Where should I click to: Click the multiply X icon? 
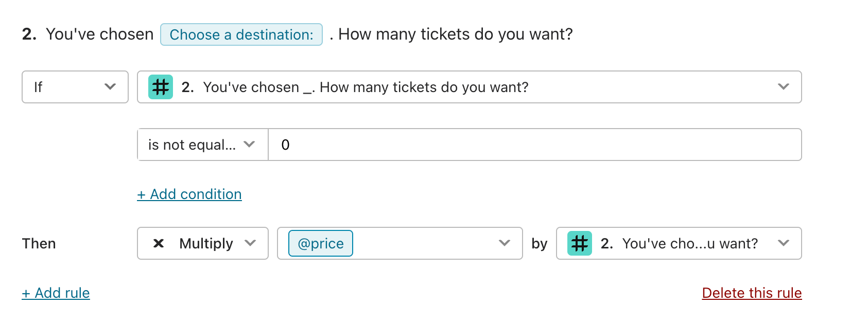159,243
